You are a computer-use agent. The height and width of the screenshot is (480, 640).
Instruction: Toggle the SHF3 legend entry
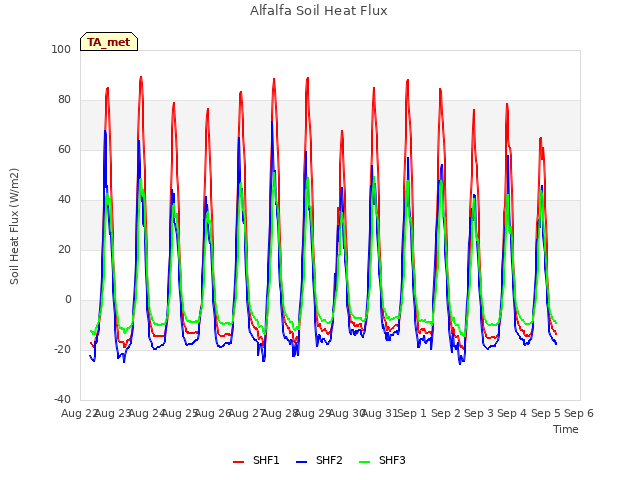382,460
